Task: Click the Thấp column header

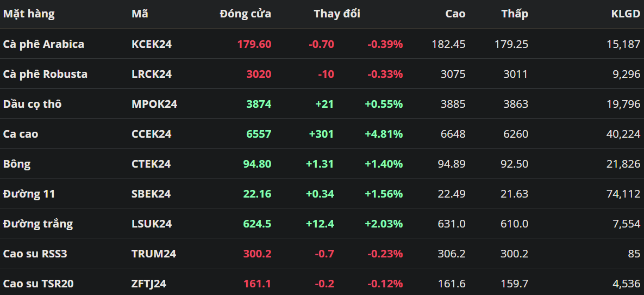Action: point(514,14)
